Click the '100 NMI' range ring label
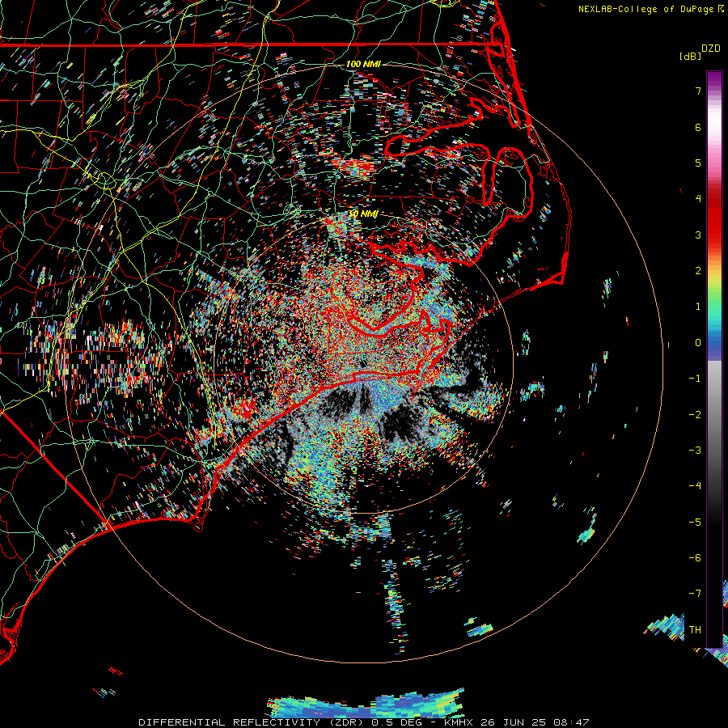The height and width of the screenshot is (728, 728). 363,64
